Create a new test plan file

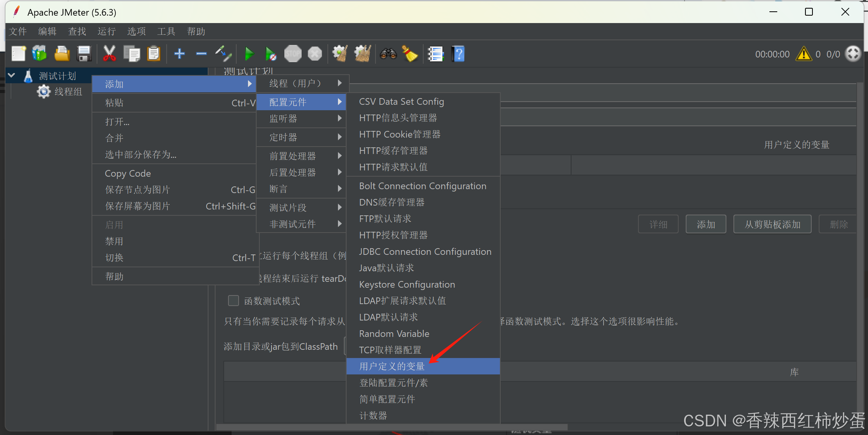click(x=18, y=54)
